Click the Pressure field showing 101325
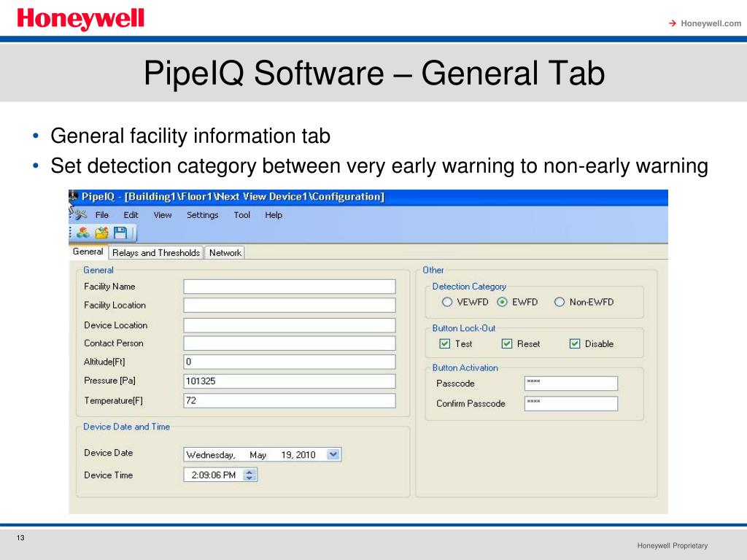Viewport: 747px width, 560px height. tap(290, 381)
